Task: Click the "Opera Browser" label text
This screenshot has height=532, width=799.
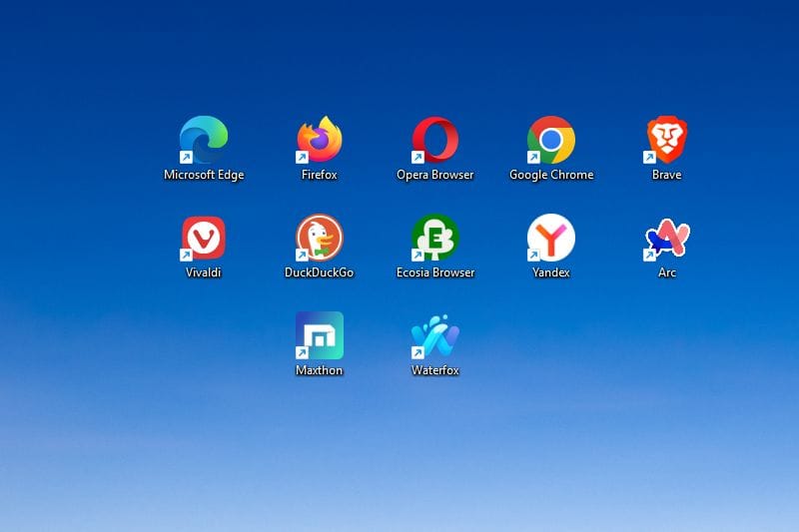Action: [435, 175]
